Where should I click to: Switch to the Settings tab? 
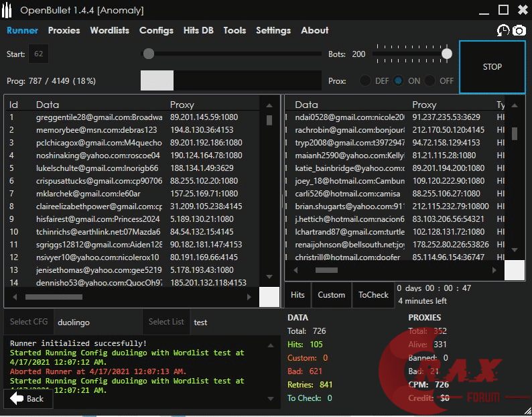pos(273,30)
